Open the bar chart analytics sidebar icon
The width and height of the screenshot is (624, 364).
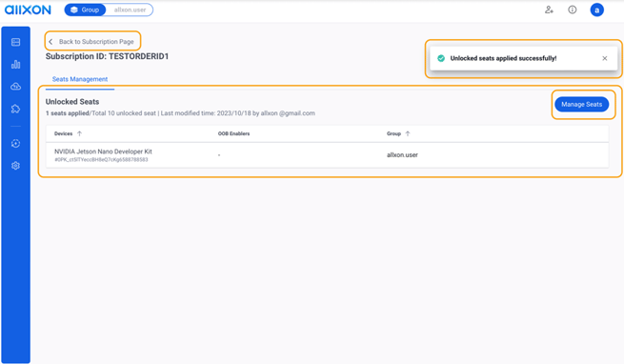pyautogui.click(x=15, y=64)
